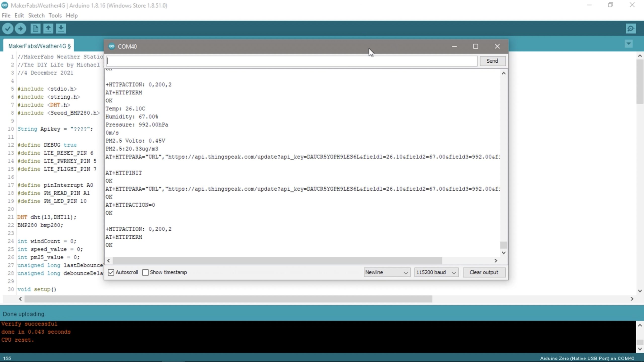Open the Serial Monitor magnifier icon
This screenshot has width=644, height=362.
tap(631, 28)
